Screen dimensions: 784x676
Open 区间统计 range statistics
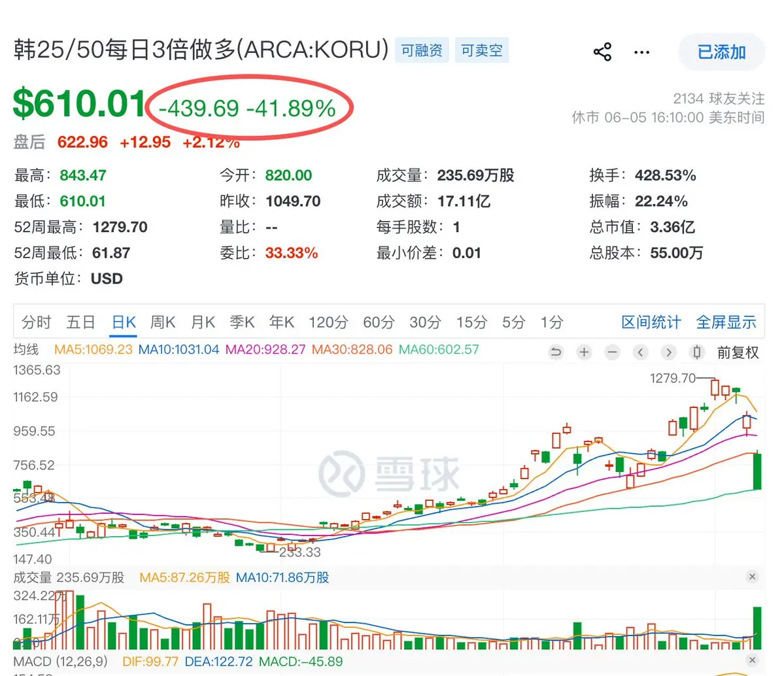(651, 322)
